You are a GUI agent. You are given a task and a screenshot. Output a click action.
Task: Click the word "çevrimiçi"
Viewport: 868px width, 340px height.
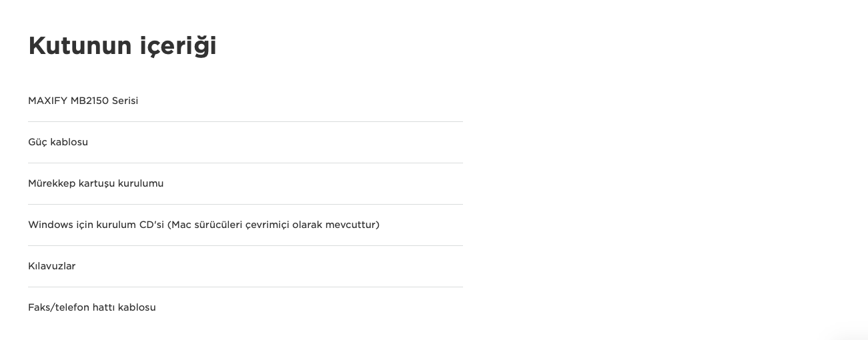point(267,225)
